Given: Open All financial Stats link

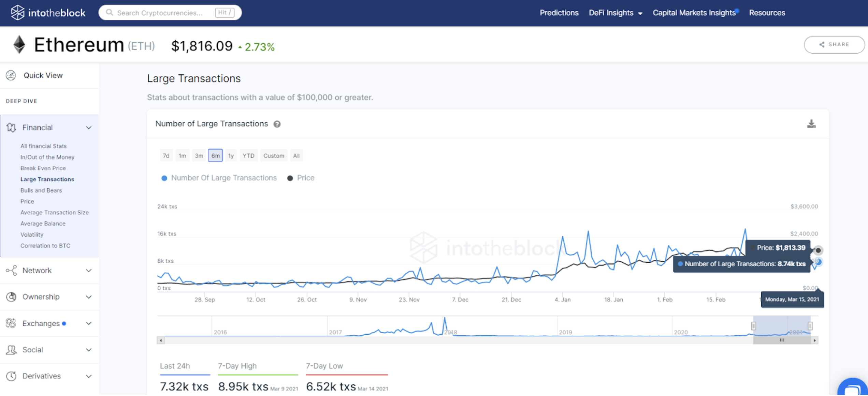Looking at the screenshot, I should click(43, 146).
